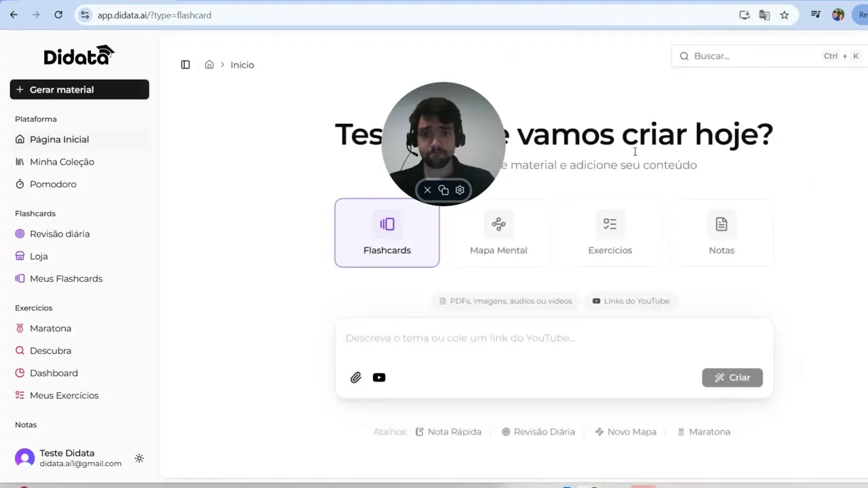Open the attachment paperclip in the input area
Image resolution: width=868 pixels, height=488 pixels.
355,378
